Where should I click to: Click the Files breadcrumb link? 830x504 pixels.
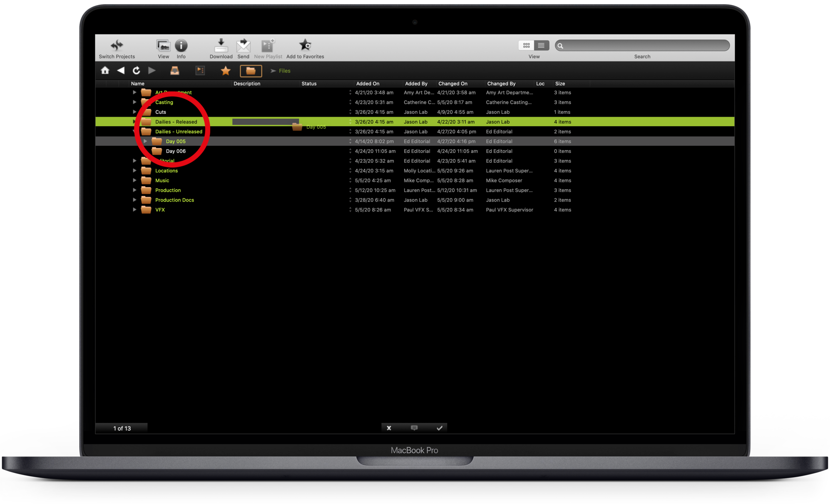[284, 71]
